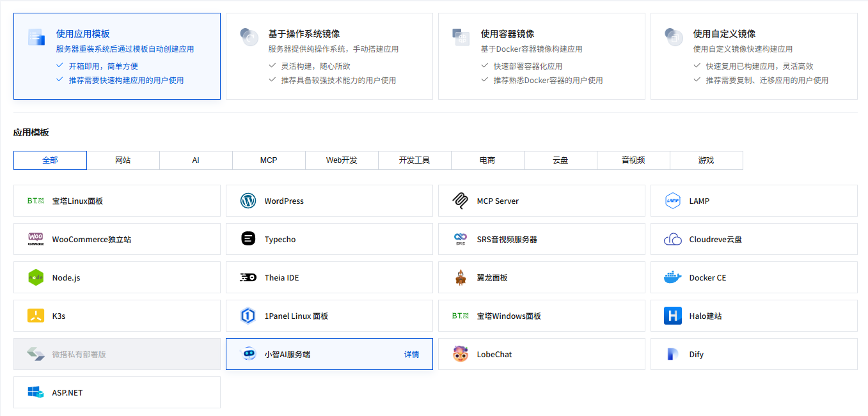Click the ASP.NET Windows logo icon
This screenshot has height=416, width=868.
pyautogui.click(x=36, y=392)
